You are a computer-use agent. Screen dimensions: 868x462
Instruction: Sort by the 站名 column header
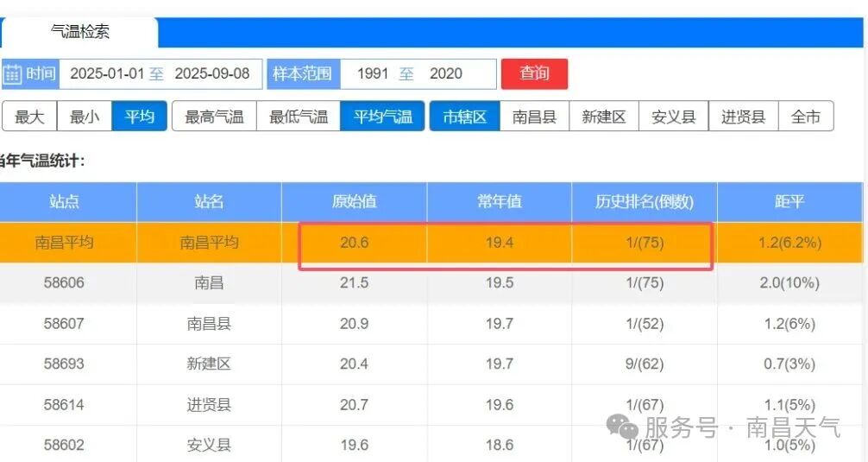209,202
